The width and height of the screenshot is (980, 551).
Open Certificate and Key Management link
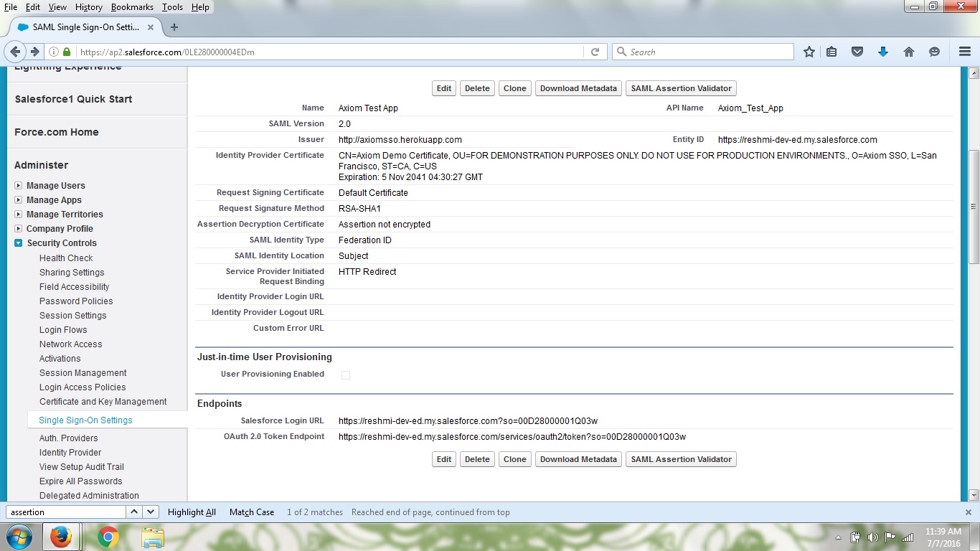click(103, 402)
